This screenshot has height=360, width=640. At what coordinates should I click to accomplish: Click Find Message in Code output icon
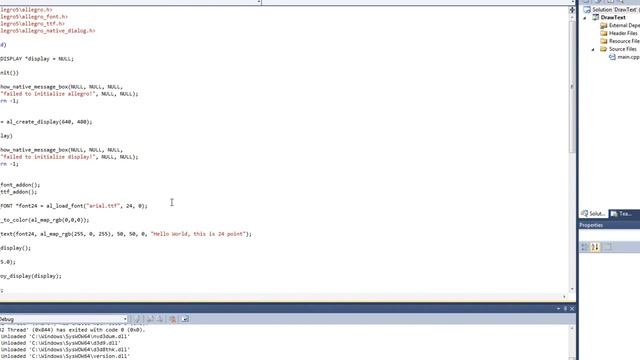click(x=137, y=319)
